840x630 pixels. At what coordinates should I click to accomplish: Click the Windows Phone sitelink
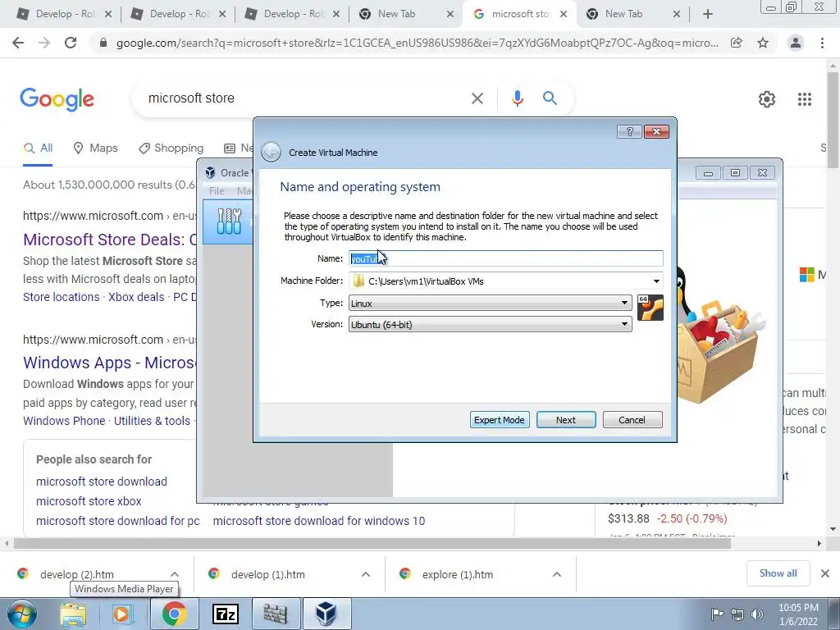(x=64, y=421)
